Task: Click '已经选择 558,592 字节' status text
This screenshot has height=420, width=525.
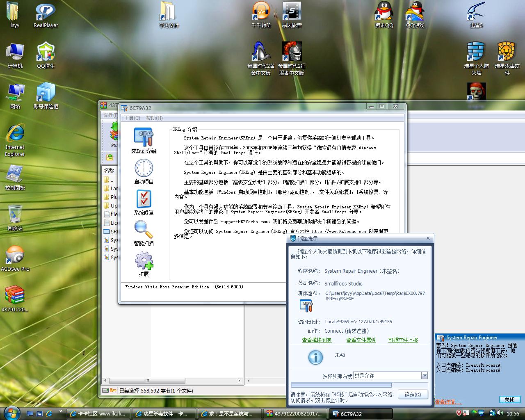Action: [x=156, y=391]
